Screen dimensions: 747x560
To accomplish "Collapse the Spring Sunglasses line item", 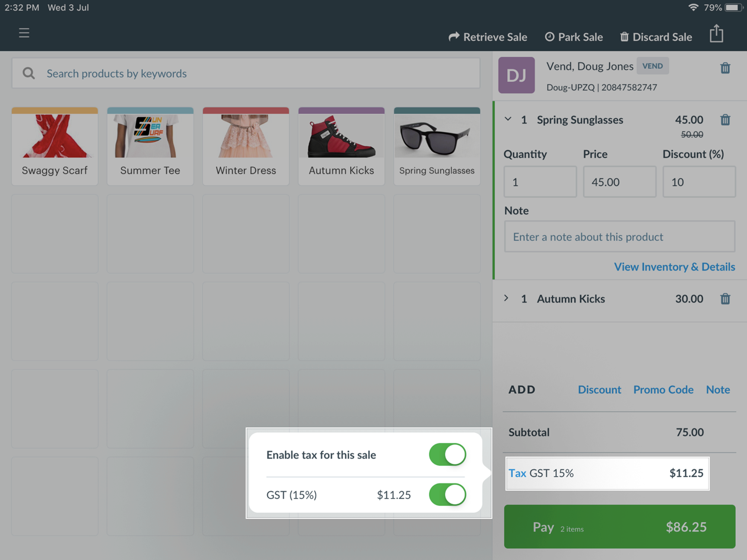I will [x=508, y=119].
